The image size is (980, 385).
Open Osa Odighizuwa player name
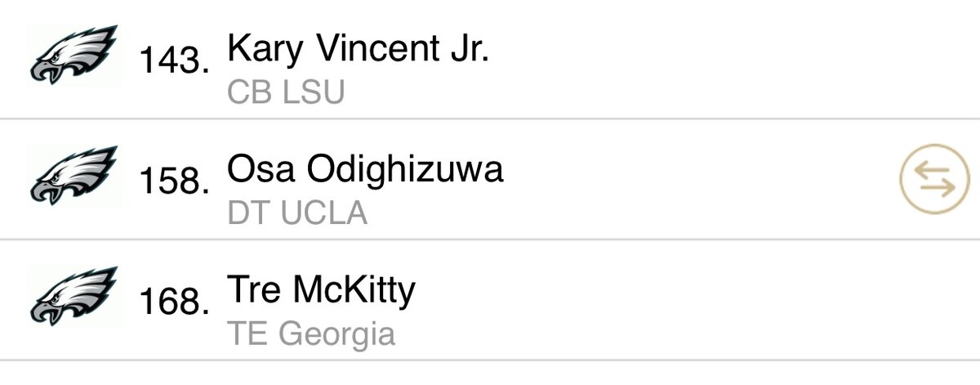tap(365, 169)
